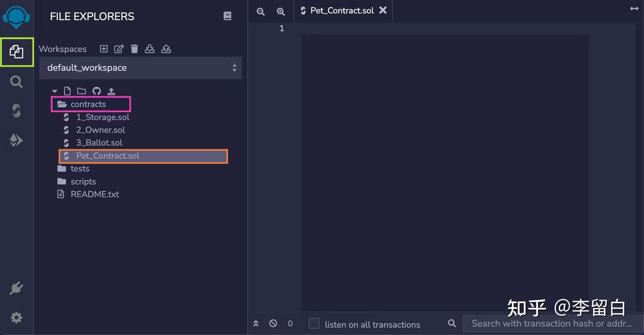This screenshot has width=644, height=335.
Task: Rename the workspace with the pencil icon
Action: click(x=119, y=49)
